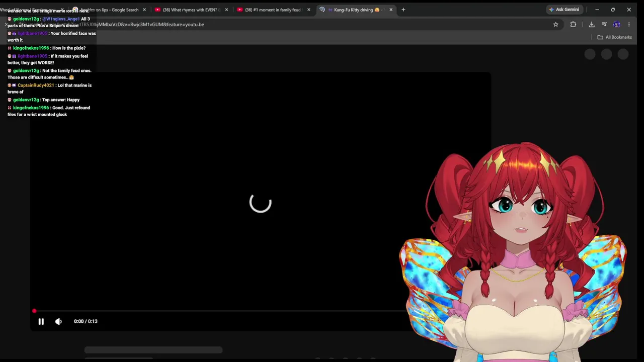Click chat text 'Not the family feud ones.'
Screen dimensions: 644x362
click(x=67, y=71)
